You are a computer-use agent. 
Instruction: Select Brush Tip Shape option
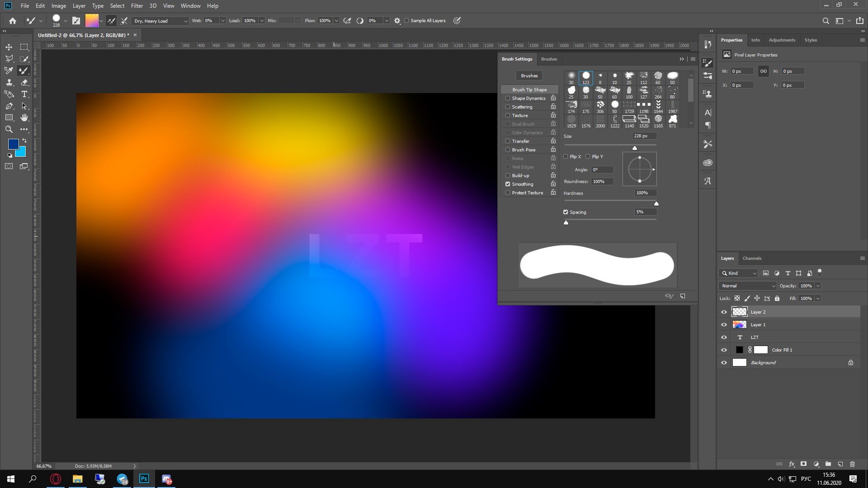click(529, 90)
